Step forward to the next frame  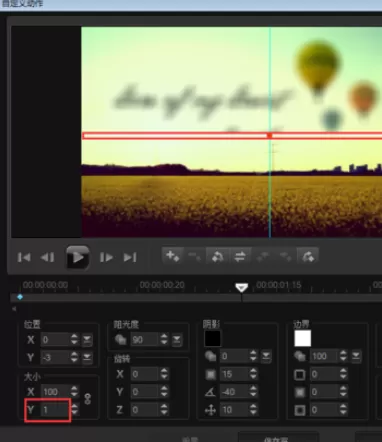tap(106, 257)
